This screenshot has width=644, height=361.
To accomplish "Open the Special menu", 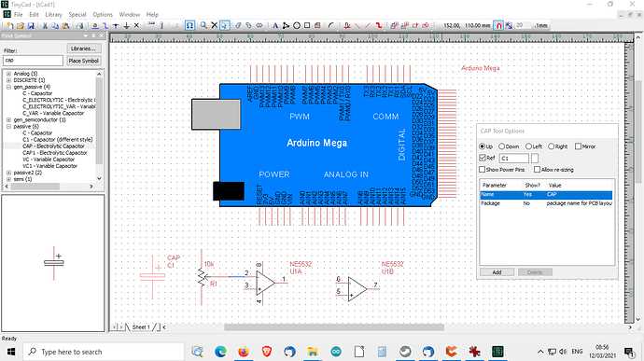I will 77,14.
